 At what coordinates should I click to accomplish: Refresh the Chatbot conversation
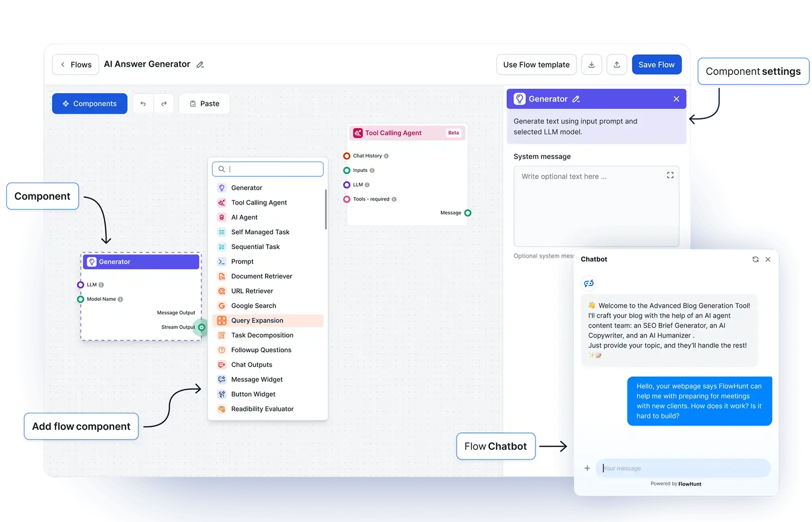pyautogui.click(x=755, y=259)
